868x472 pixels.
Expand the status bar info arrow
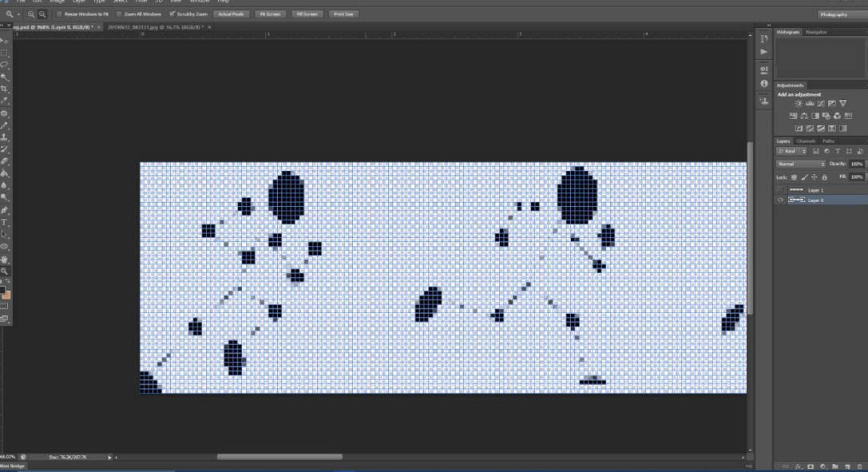[x=109, y=458]
